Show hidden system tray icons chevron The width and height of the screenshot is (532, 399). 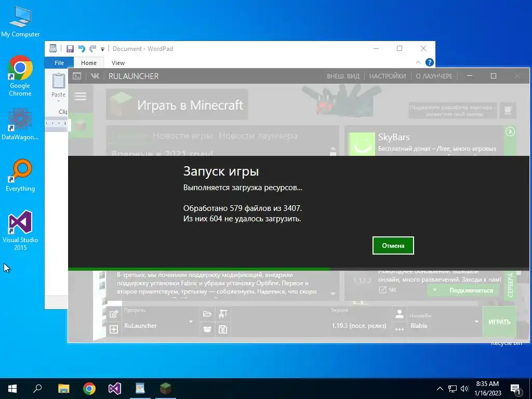[440, 389]
